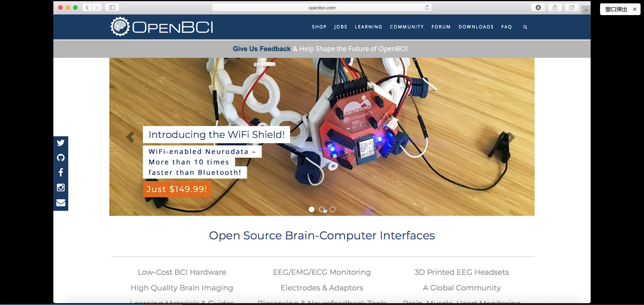Open the 3D Printed EEG Headsets link
Viewport: 644px width, 305px height.
[x=462, y=272]
